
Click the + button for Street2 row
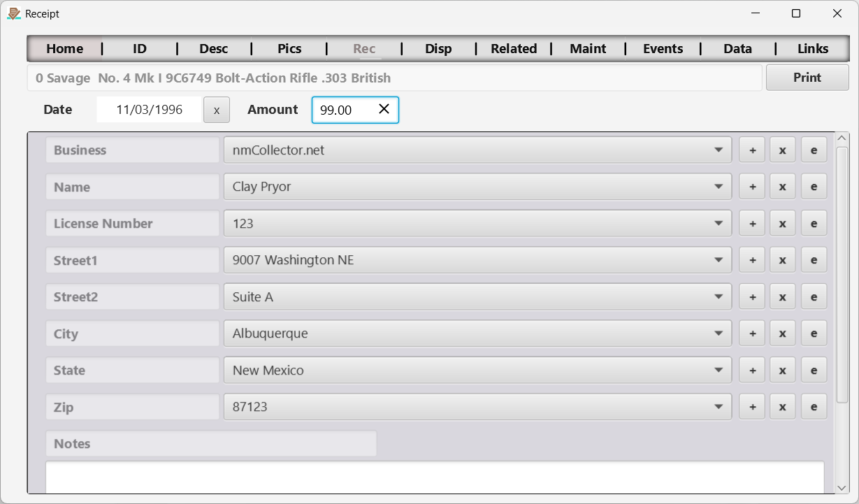point(752,296)
